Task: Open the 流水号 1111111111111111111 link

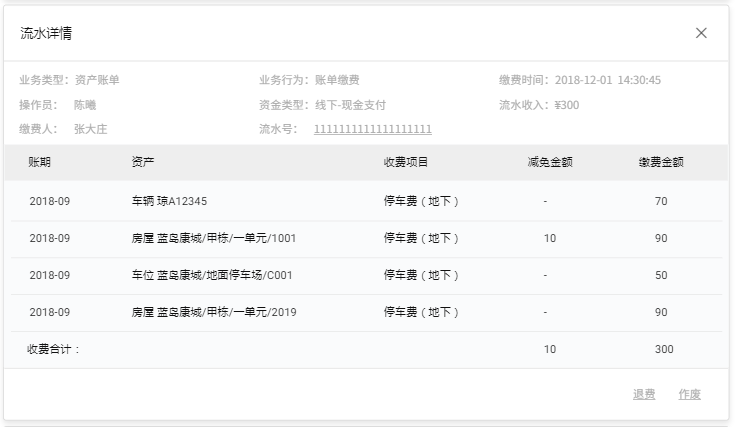Action: coord(372,129)
